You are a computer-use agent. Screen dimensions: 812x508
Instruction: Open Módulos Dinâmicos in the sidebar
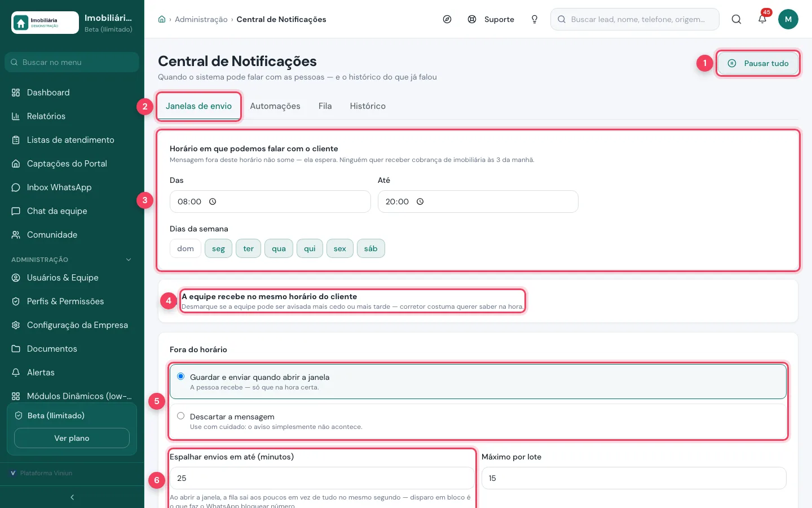[72, 396]
